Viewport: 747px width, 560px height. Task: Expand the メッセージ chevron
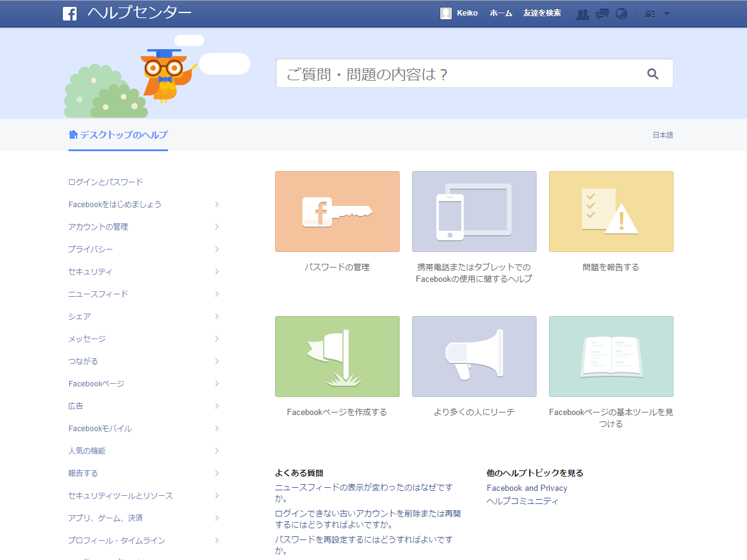217,338
